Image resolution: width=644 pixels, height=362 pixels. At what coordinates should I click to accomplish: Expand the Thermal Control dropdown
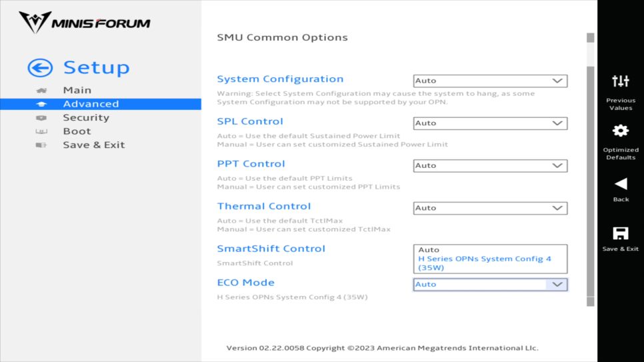[x=490, y=208]
